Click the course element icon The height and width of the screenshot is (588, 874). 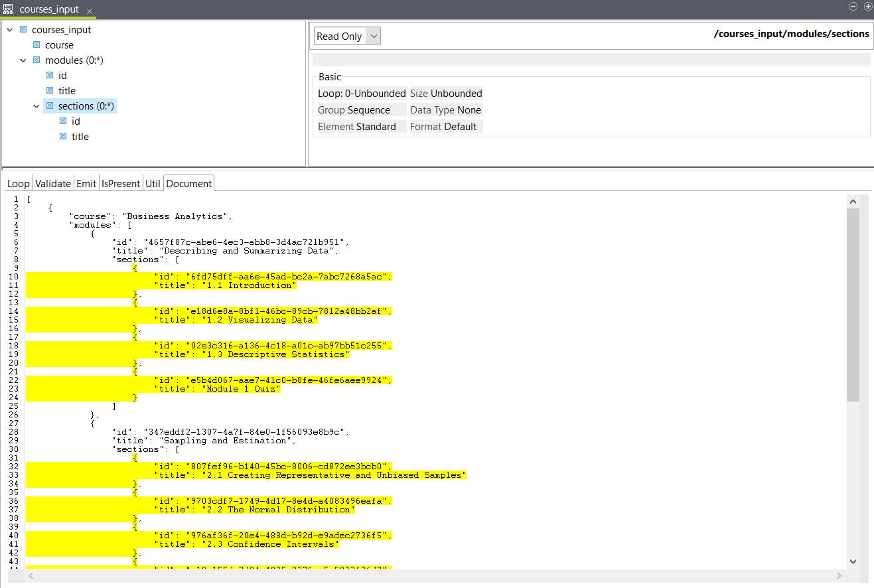[36, 45]
